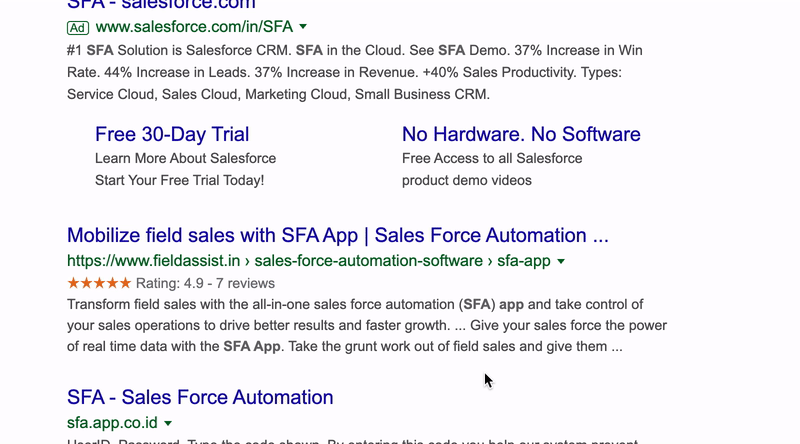This screenshot has height=444, width=800.
Task: Open the No Hardware. No Software sitelink
Action: (521, 134)
